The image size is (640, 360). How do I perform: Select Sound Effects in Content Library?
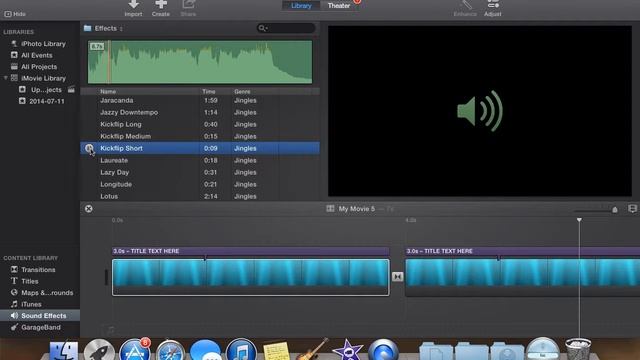[40, 316]
